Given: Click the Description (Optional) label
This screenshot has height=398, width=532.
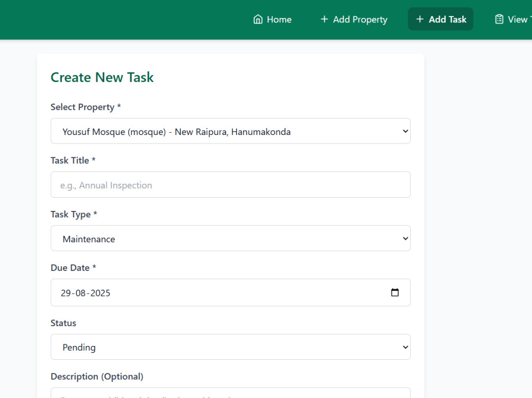Looking at the screenshot, I should click(97, 377).
